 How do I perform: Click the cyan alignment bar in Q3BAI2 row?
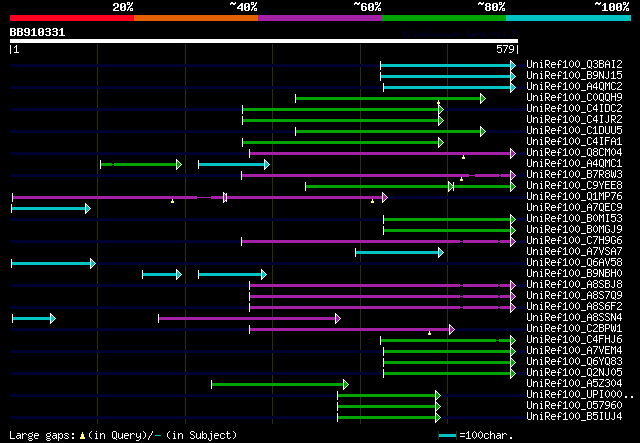(448, 65)
